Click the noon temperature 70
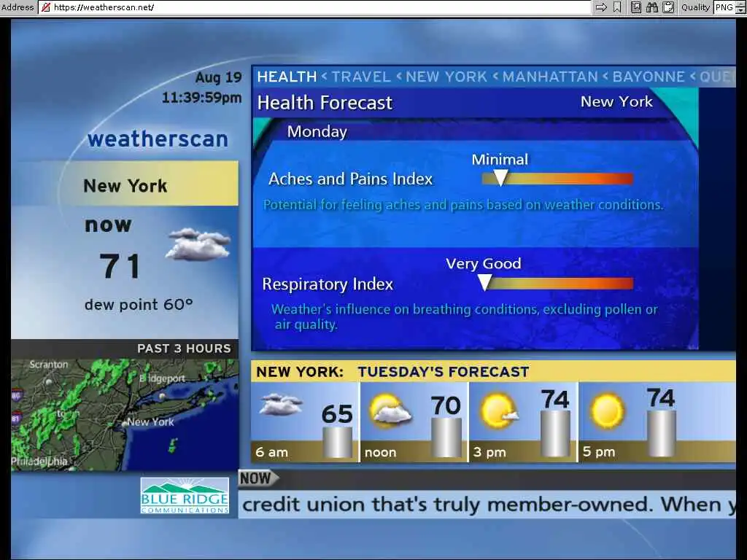Image resolution: width=747 pixels, height=560 pixels. click(446, 406)
